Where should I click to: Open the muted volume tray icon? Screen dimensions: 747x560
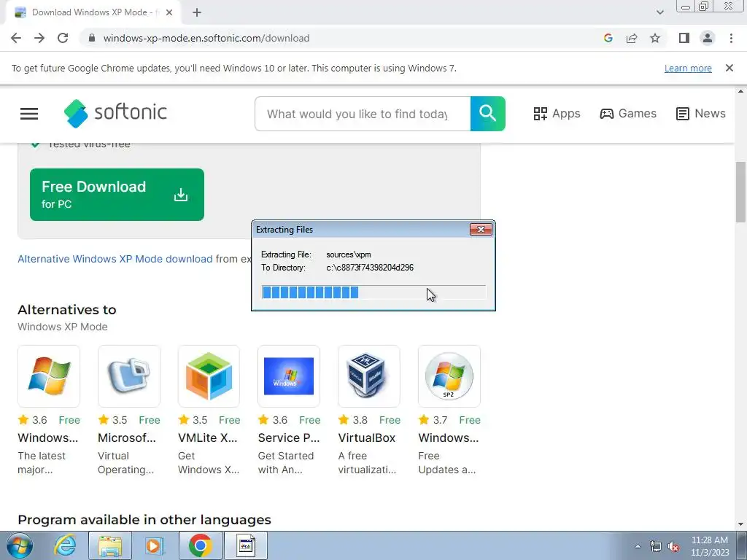[x=673, y=546]
